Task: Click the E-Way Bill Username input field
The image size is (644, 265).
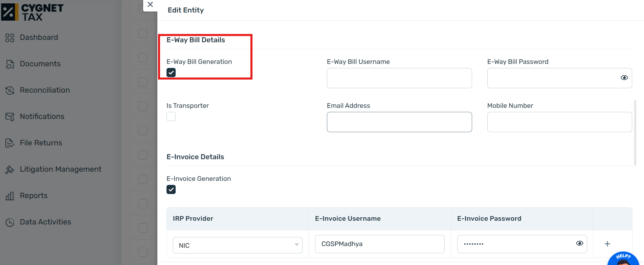Action: point(399,78)
